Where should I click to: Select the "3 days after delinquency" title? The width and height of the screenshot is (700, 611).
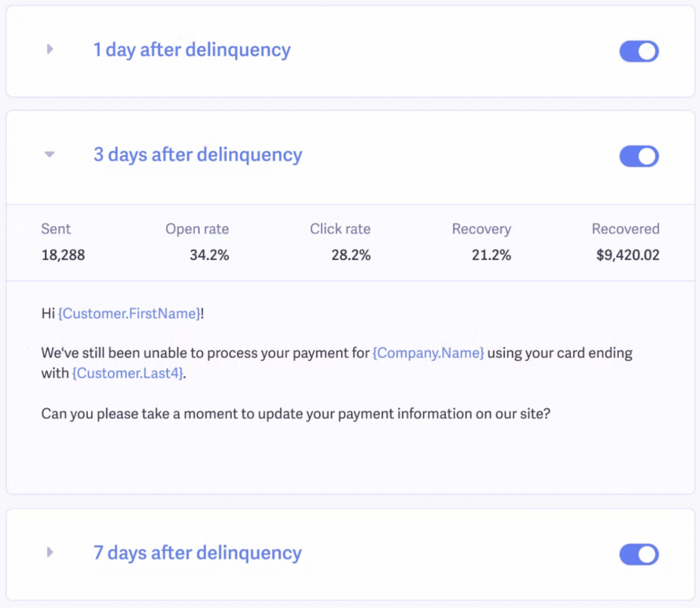click(x=198, y=155)
